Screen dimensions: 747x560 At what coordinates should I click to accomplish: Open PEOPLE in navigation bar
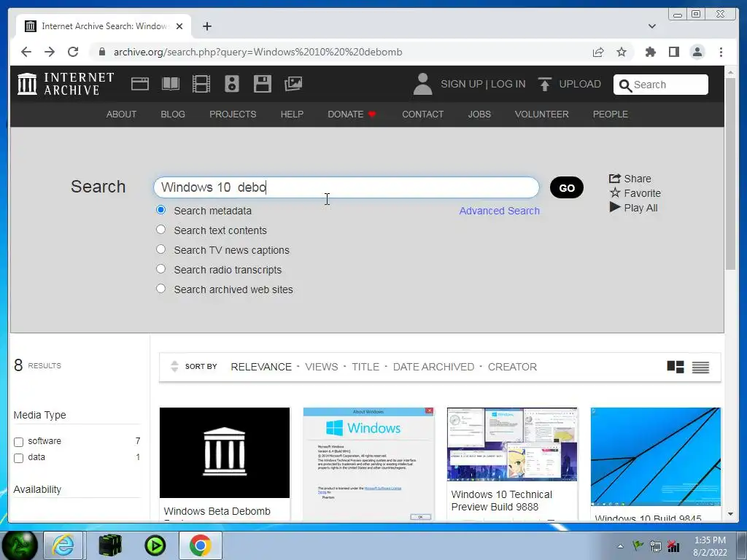[611, 114]
